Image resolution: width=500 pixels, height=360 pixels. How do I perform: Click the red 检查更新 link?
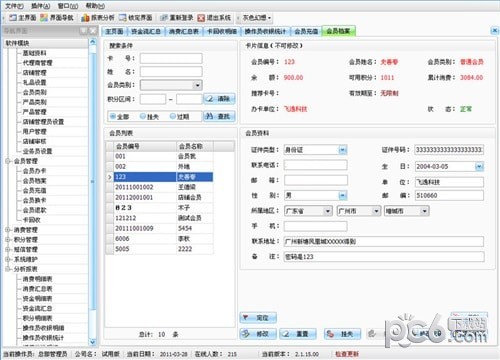coord(347,354)
